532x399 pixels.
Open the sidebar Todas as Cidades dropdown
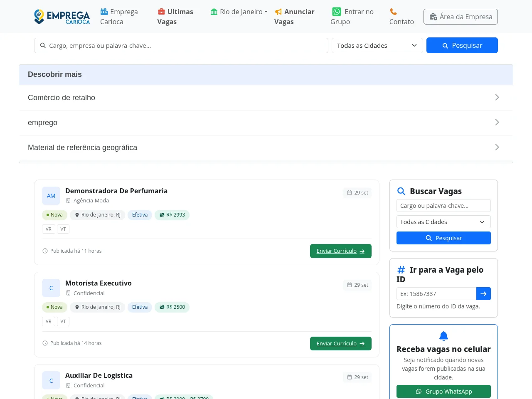coord(443,222)
